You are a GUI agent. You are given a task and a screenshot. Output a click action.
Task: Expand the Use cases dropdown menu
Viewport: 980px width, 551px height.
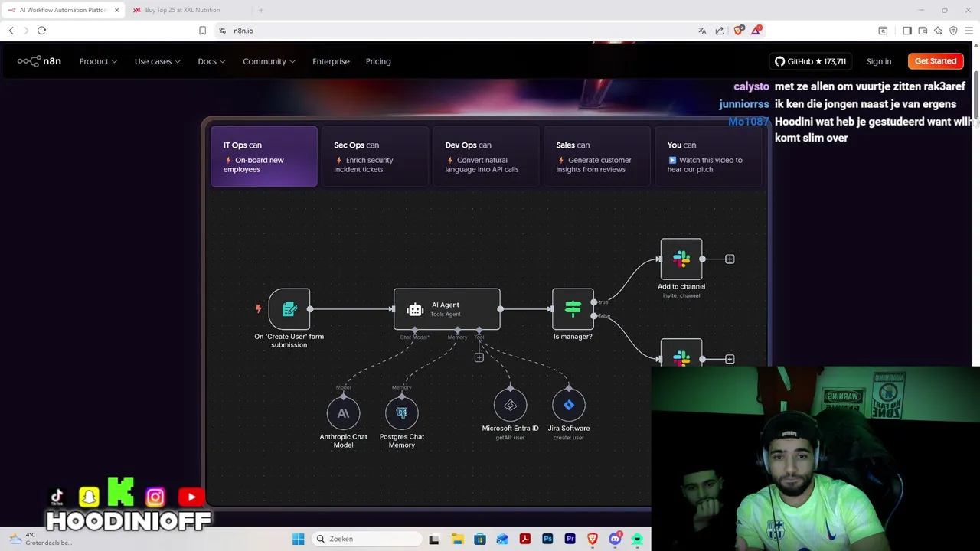coord(158,61)
